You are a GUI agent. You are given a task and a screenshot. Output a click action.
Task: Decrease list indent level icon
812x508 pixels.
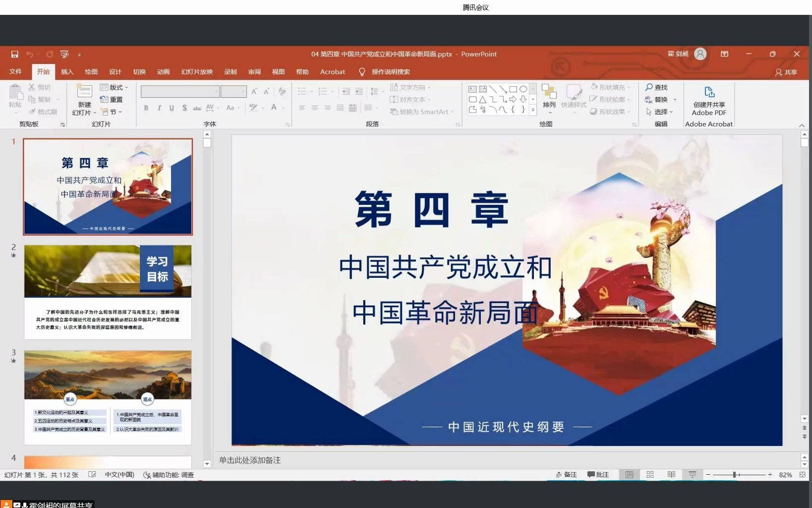(346, 91)
